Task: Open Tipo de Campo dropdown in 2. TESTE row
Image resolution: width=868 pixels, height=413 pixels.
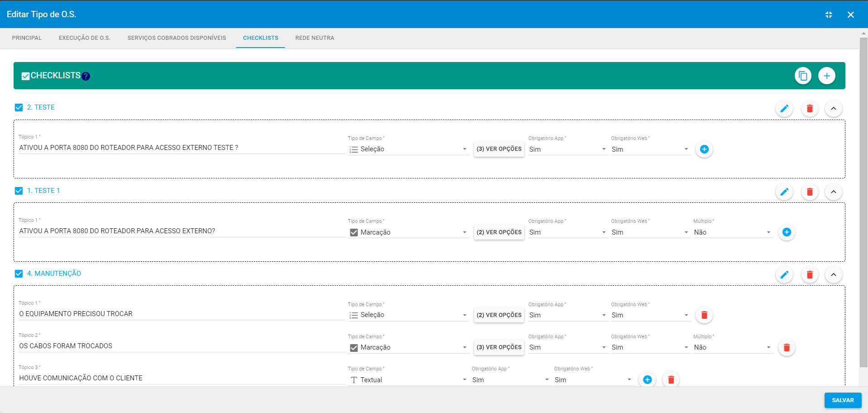Action: coord(408,149)
